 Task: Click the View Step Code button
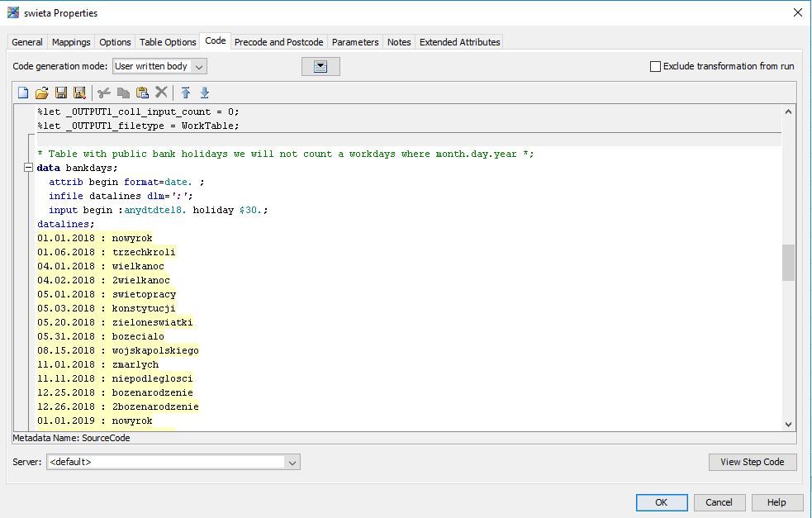coord(752,462)
